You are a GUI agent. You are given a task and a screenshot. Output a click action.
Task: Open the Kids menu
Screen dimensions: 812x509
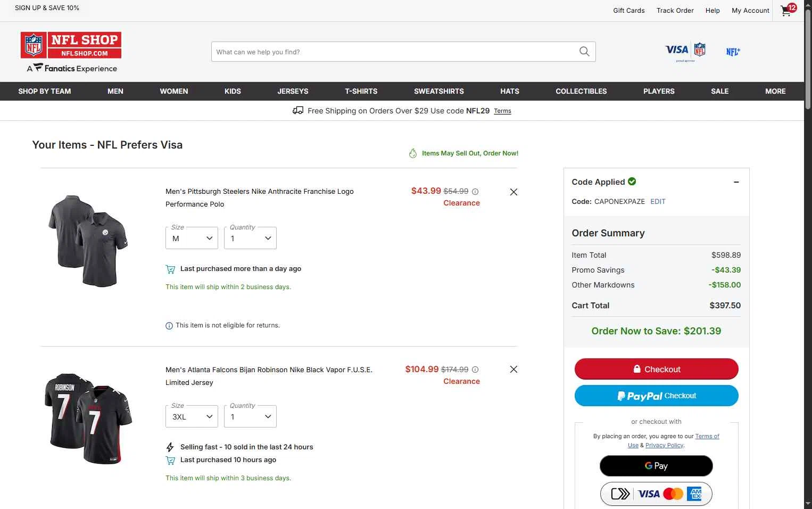click(x=233, y=91)
